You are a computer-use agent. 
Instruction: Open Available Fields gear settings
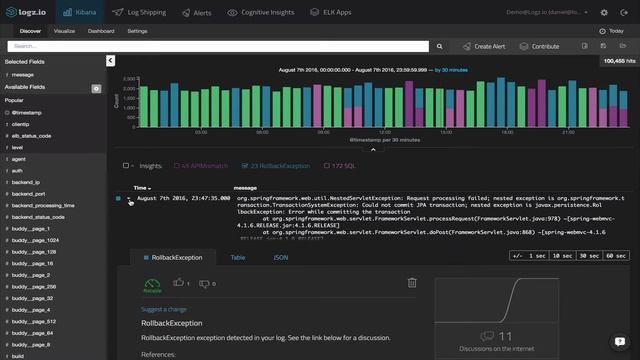96,89
